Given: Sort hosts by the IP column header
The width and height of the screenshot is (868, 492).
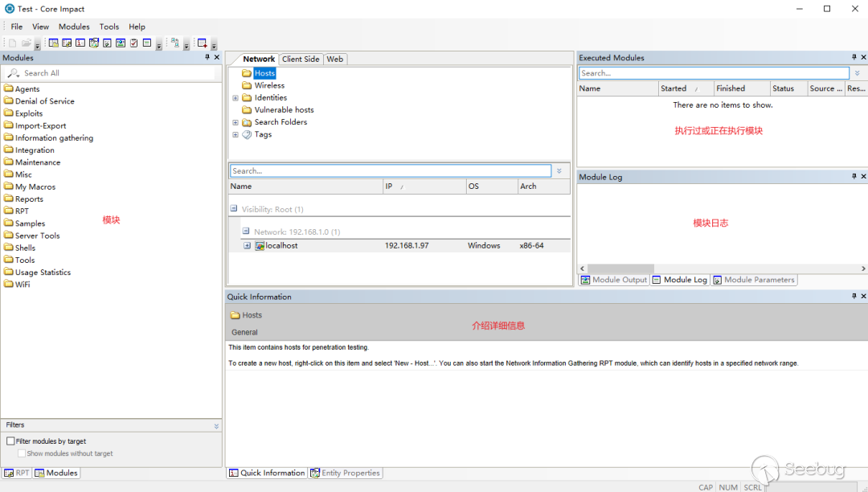Looking at the screenshot, I should click(x=424, y=187).
